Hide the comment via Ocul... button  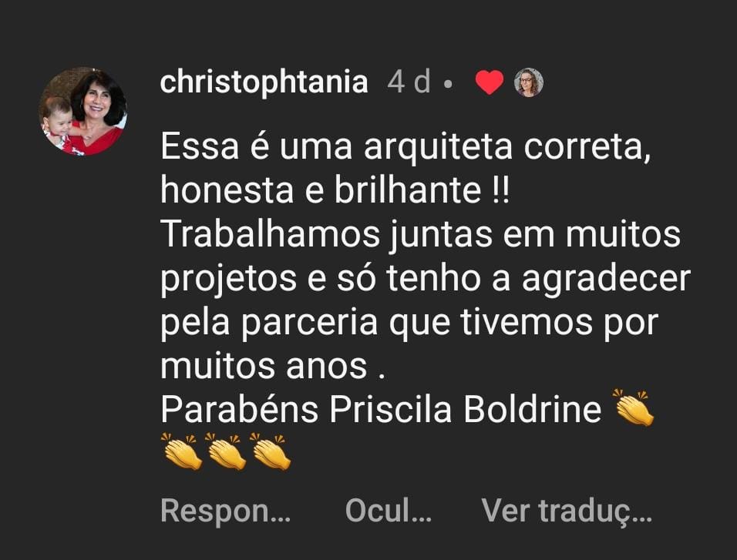pos(389,511)
